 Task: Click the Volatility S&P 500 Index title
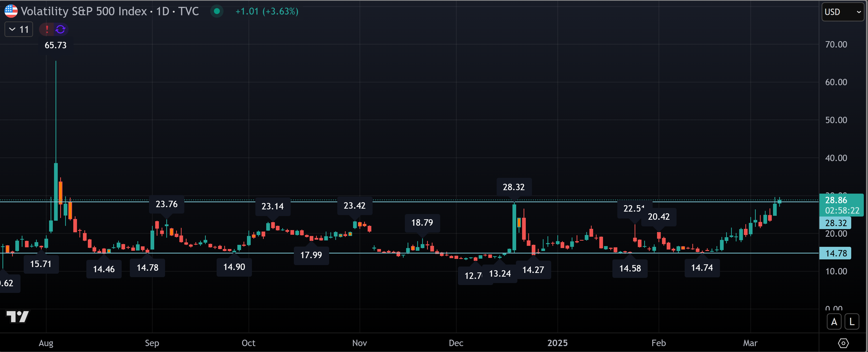[x=84, y=11]
